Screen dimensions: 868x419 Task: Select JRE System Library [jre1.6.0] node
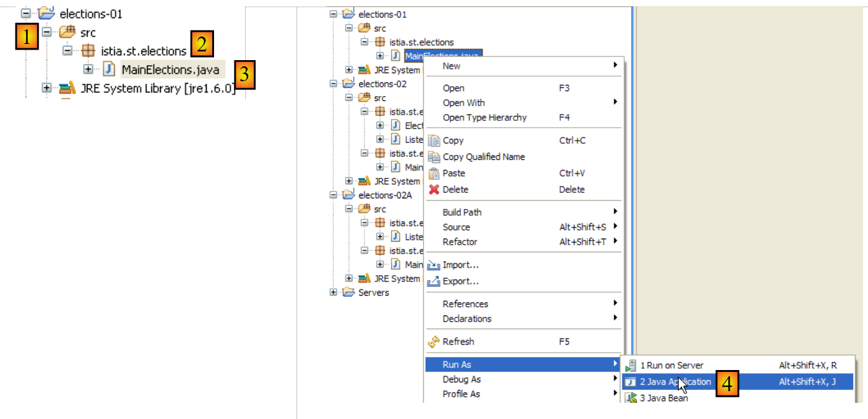pyautogui.click(x=158, y=88)
